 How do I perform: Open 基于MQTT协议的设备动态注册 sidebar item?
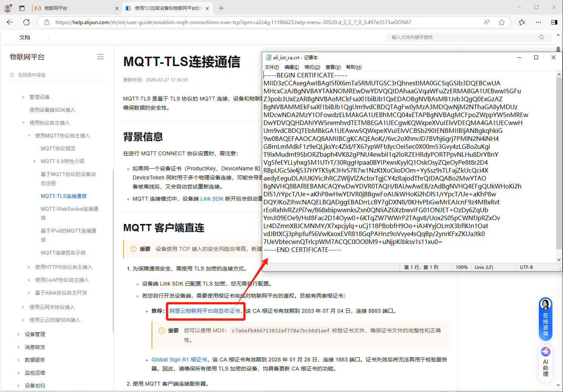68,179
